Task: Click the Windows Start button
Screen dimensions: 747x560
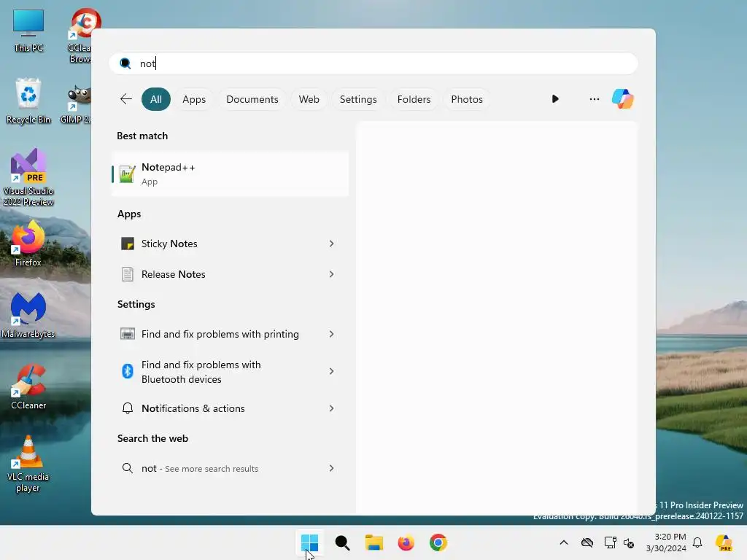Action: pos(309,542)
